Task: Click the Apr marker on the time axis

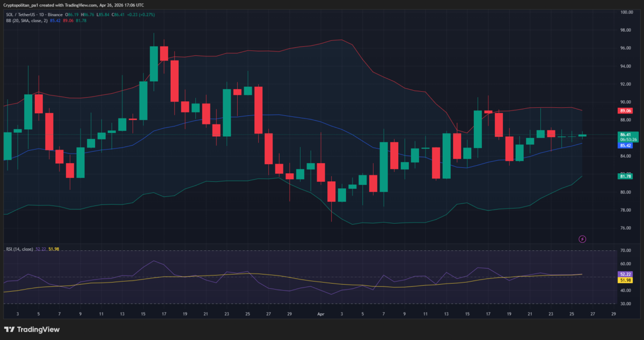Action: [x=321, y=313]
